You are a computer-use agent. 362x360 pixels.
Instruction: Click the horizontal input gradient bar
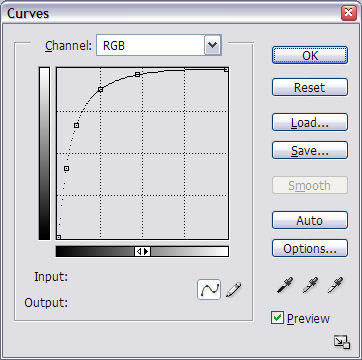pyautogui.click(x=142, y=251)
